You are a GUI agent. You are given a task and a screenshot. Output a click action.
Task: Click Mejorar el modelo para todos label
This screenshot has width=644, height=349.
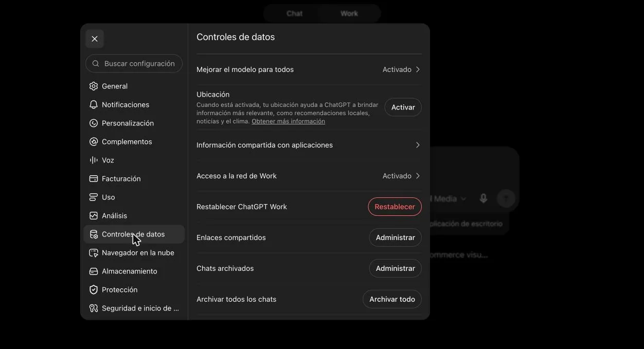245,69
